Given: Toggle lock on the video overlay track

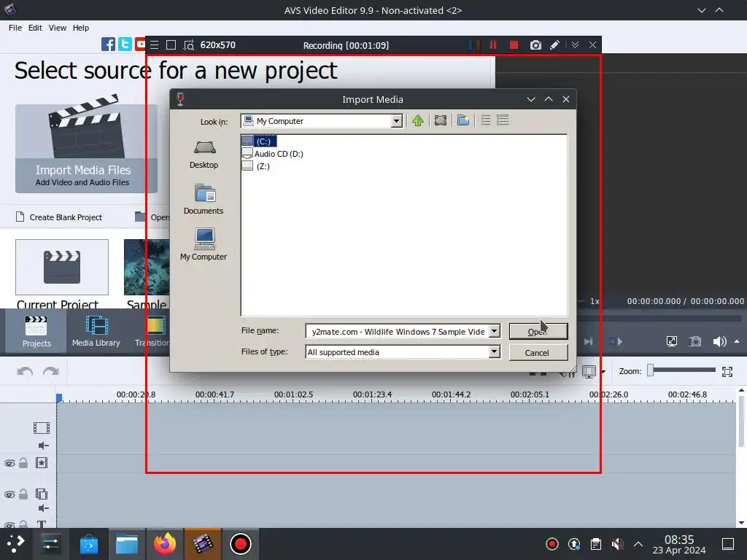Looking at the screenshot, I should pos(23,494).
